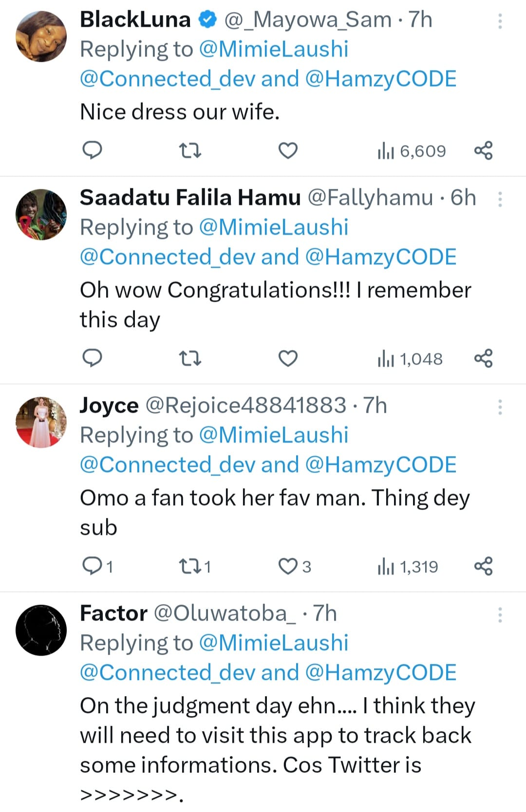
Task: View analytics showing 6,609 views
Action: pos(412,151)
